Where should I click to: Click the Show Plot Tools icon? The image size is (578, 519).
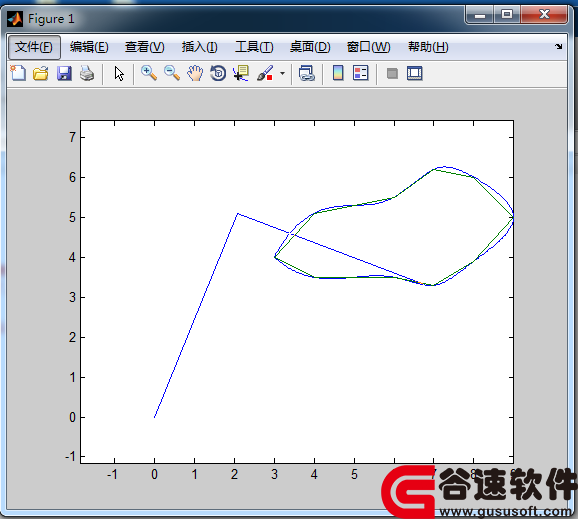(x=415, y=73)
